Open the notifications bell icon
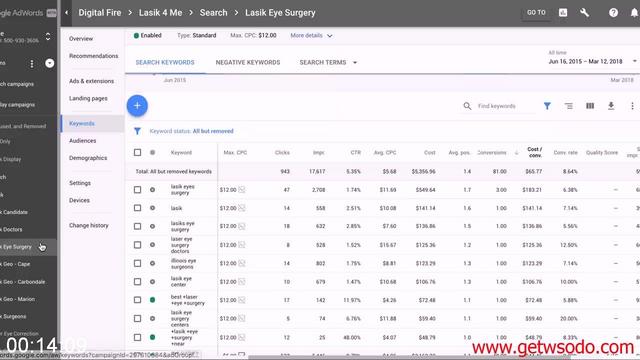 coord(634,13)
